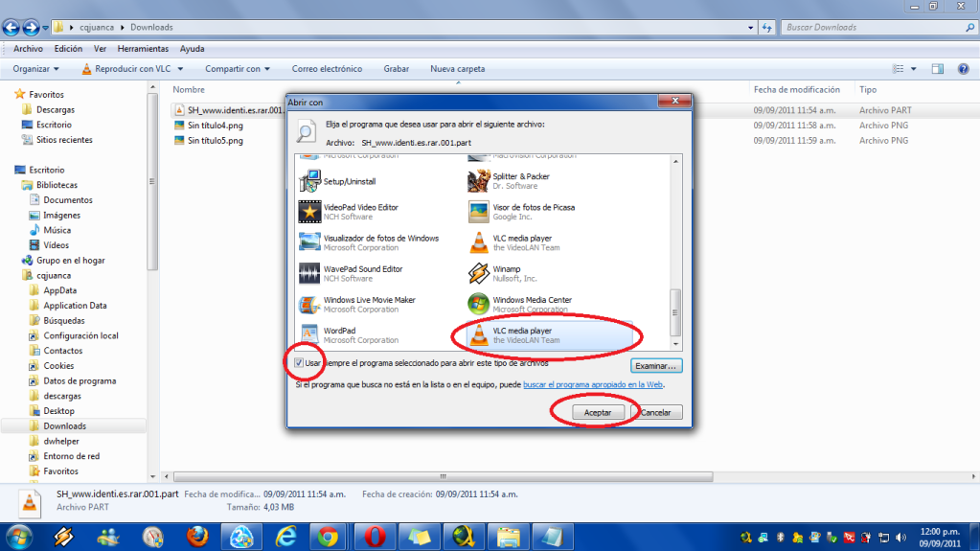Select Documentos in the Bibliotecas tree
Screen dimensions: 980x551
point(67,200)
